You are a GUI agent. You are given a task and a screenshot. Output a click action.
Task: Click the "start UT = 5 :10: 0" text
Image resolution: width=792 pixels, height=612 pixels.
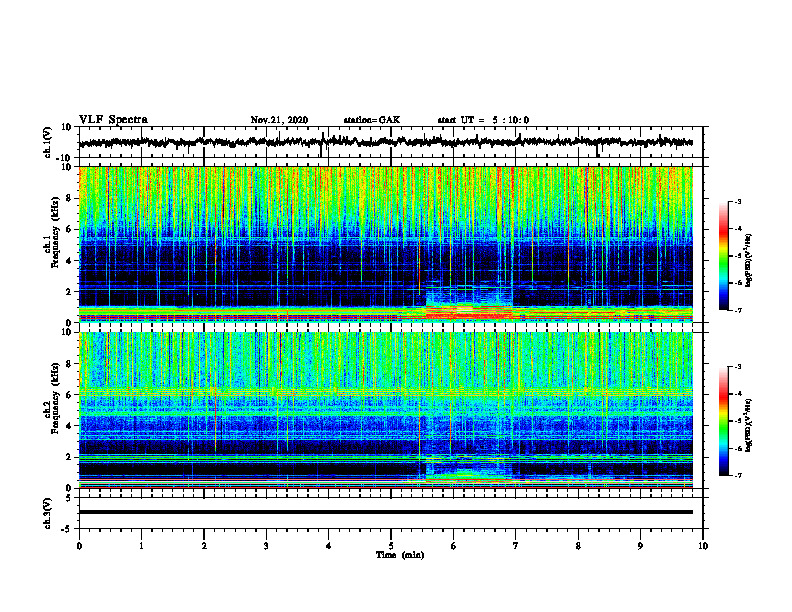(483, 120)
